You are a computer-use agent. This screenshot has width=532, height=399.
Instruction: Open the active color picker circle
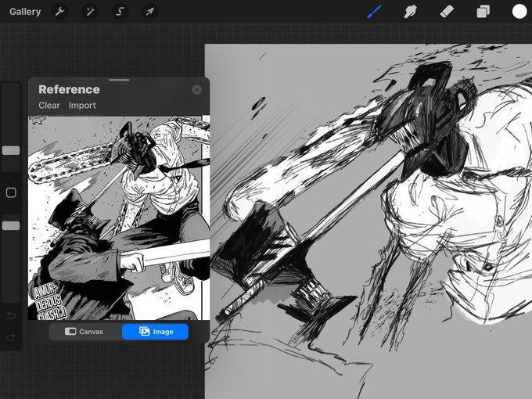coord(519,12)
